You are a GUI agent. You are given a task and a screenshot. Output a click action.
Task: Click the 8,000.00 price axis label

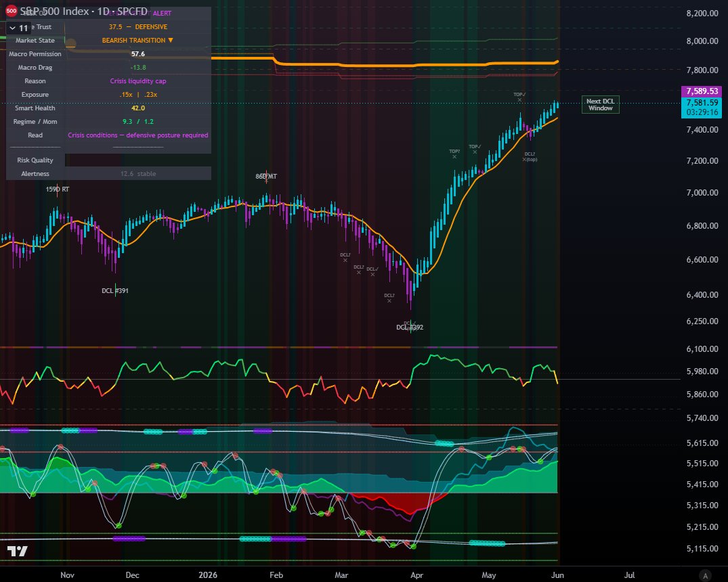point(702,41)
